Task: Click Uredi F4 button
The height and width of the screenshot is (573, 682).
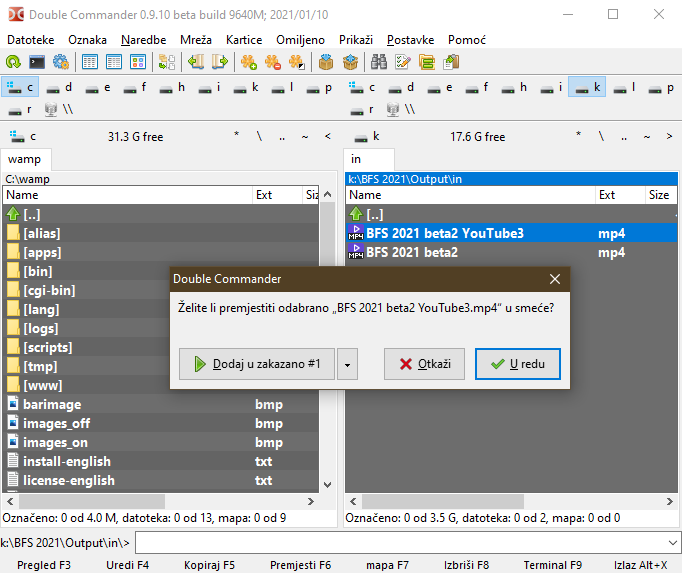Action: coord(127,565)
